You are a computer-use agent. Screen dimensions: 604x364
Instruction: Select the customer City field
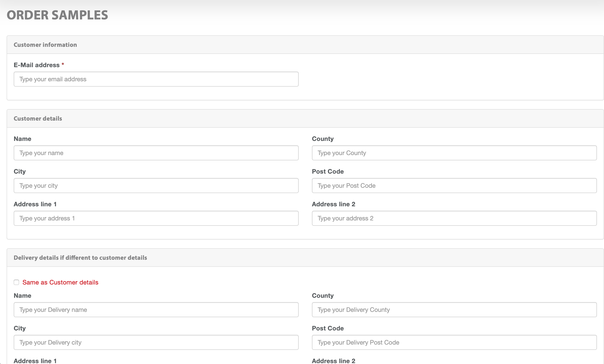tap(156, 186)
